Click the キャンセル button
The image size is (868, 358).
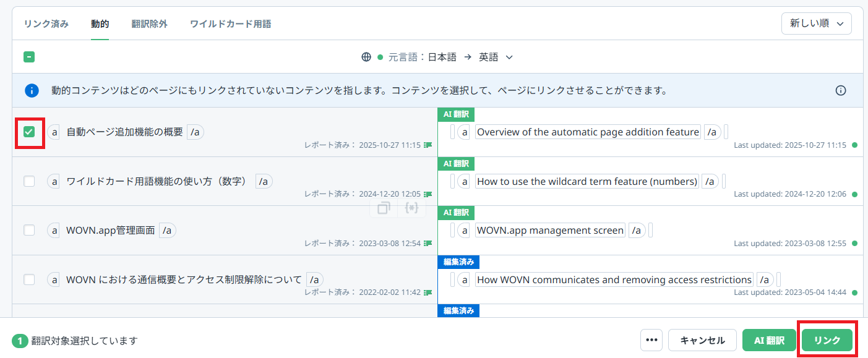(x=702, y=339)
